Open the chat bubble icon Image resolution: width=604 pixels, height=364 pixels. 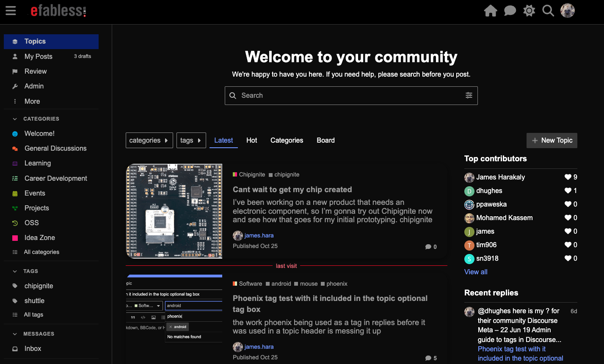coord(510,11)
